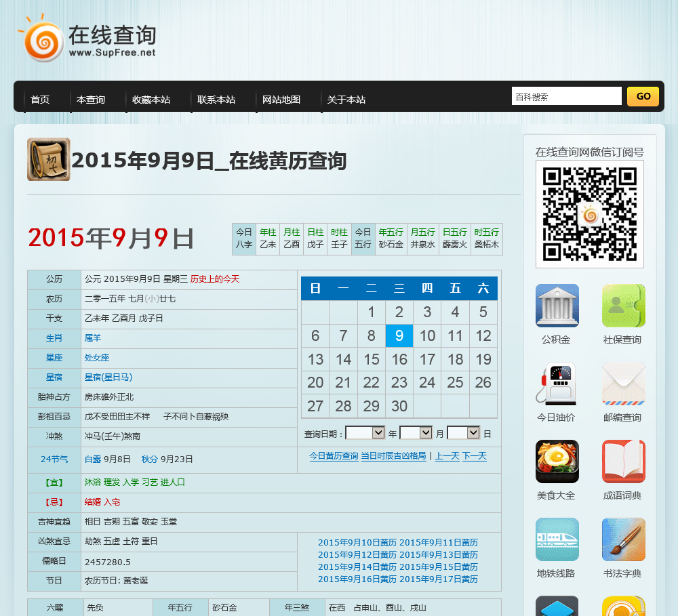Select day 6 in the calendar
This screenshot has height=616, width=678.
[x=315, y=335]
